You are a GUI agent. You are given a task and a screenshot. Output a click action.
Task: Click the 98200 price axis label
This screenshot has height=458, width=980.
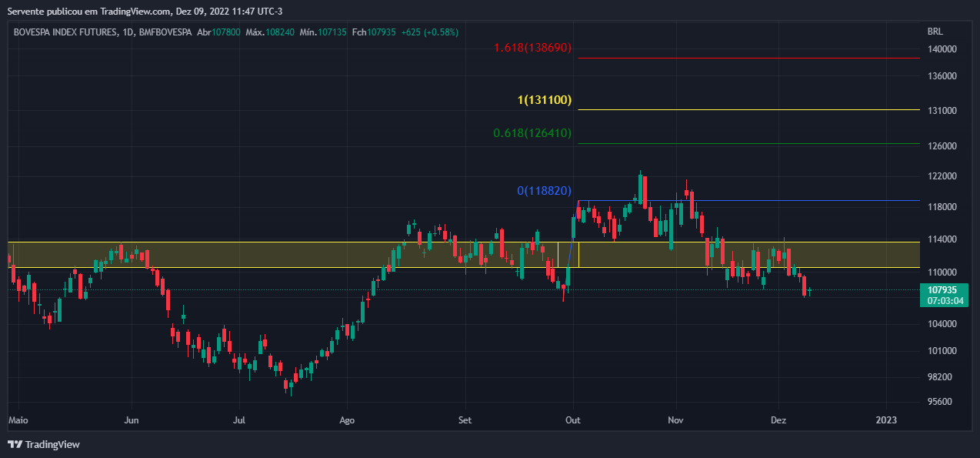coord(939,377)
